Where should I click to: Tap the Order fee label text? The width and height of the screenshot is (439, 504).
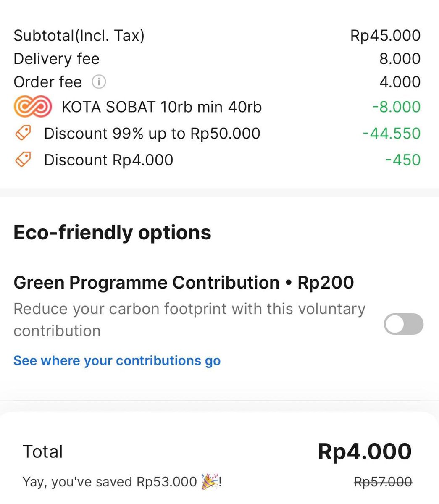pos(47,82)
